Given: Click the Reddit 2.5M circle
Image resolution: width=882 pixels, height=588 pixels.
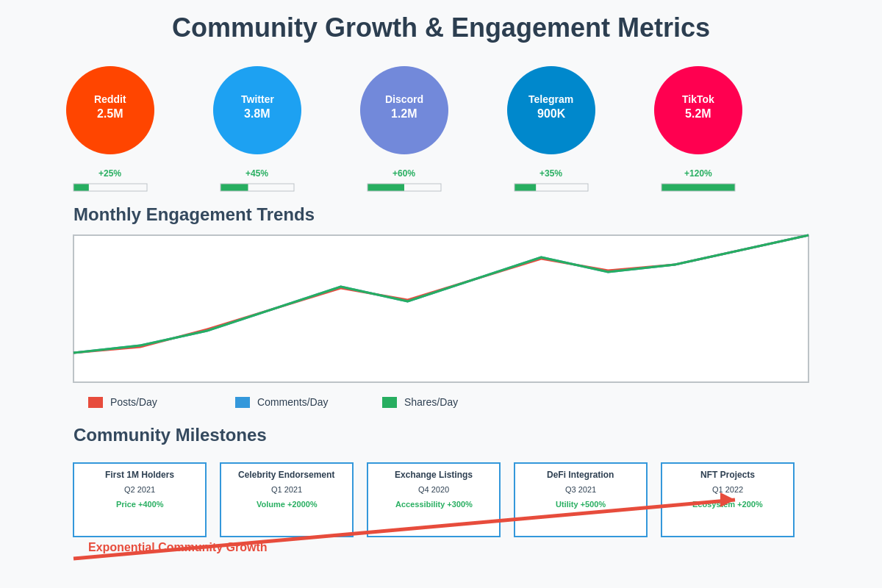Looking at the screenshot, I should coord(110,110).
